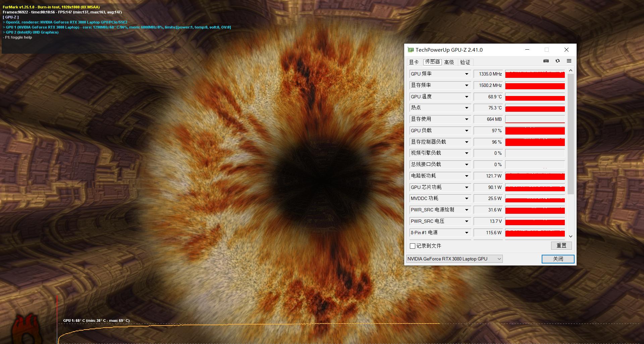Click the GPU-Z title bar app icon
Viewport: 644px width, 344px height.
point(411,50)
